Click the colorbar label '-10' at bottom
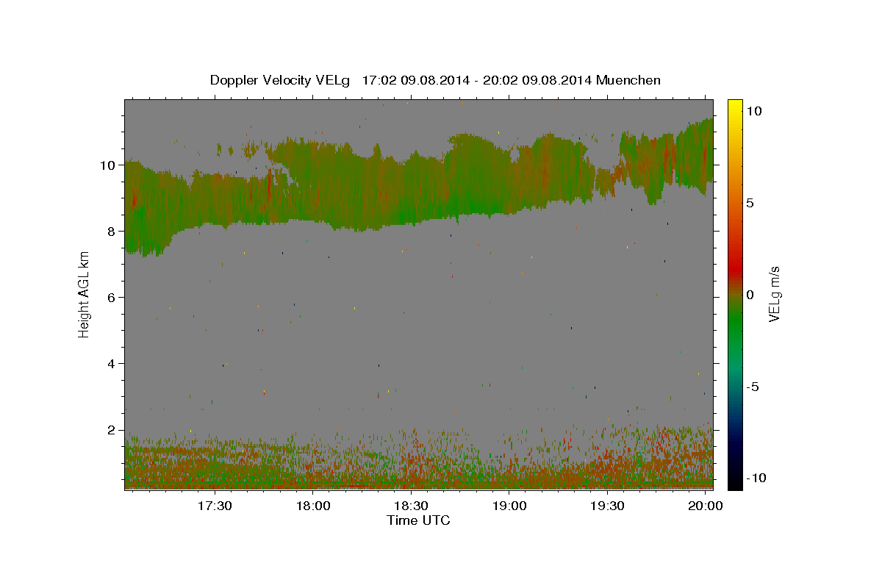Viewport: 882px width, 588px height. [x=756, y=478]
